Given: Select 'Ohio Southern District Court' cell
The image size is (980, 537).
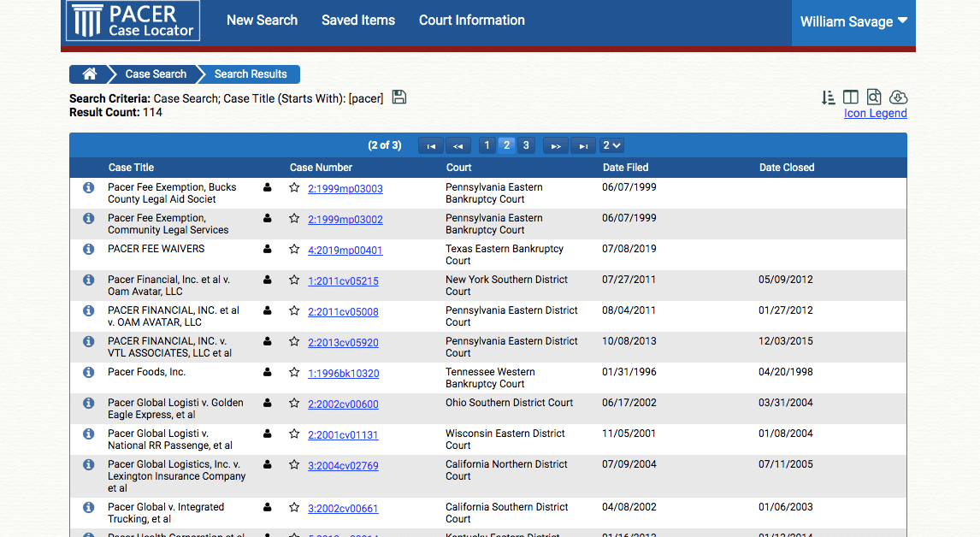Looking at the screenshot, I should (x=510, y=403).
